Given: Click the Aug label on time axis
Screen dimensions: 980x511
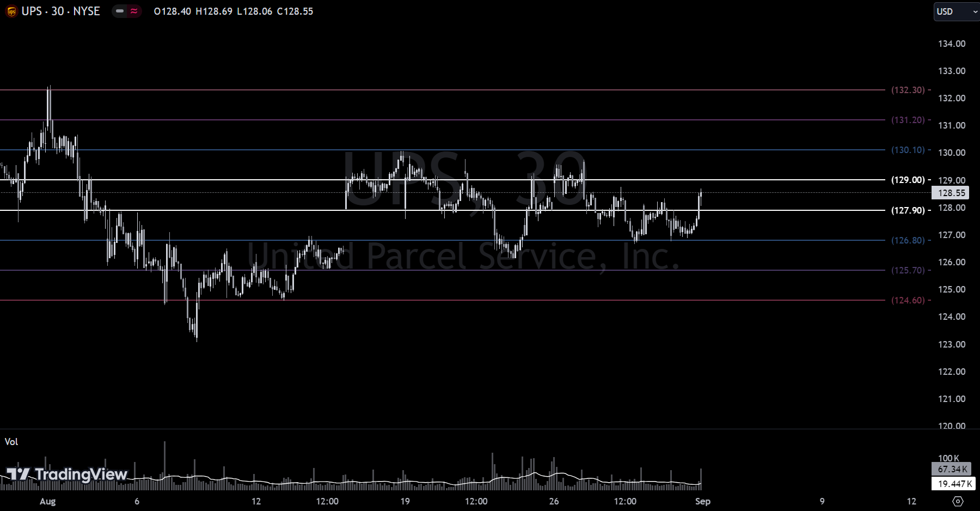Looking at the screenshot, I should (48, 501).
